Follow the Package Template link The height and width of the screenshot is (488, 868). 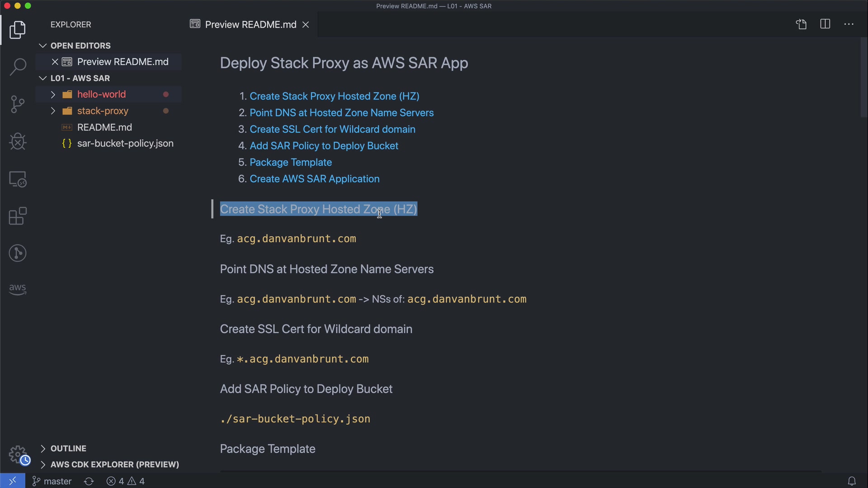(x=290, y=162)
